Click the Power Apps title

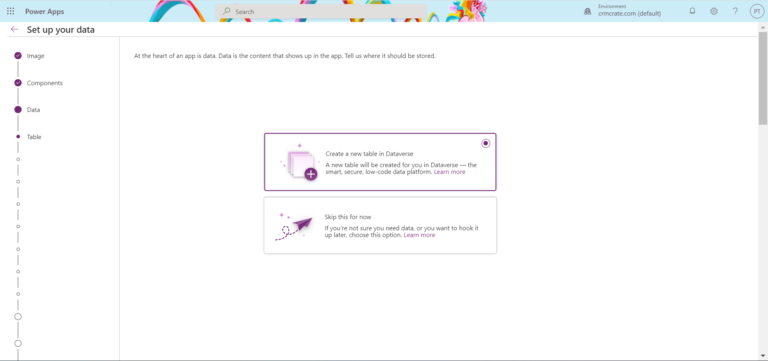(45, 11)
